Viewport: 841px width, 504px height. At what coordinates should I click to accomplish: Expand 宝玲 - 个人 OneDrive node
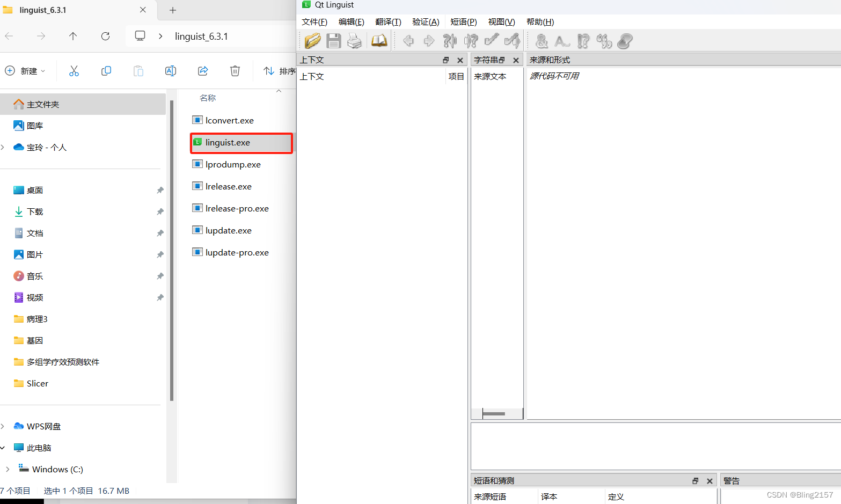click(3, 147)
